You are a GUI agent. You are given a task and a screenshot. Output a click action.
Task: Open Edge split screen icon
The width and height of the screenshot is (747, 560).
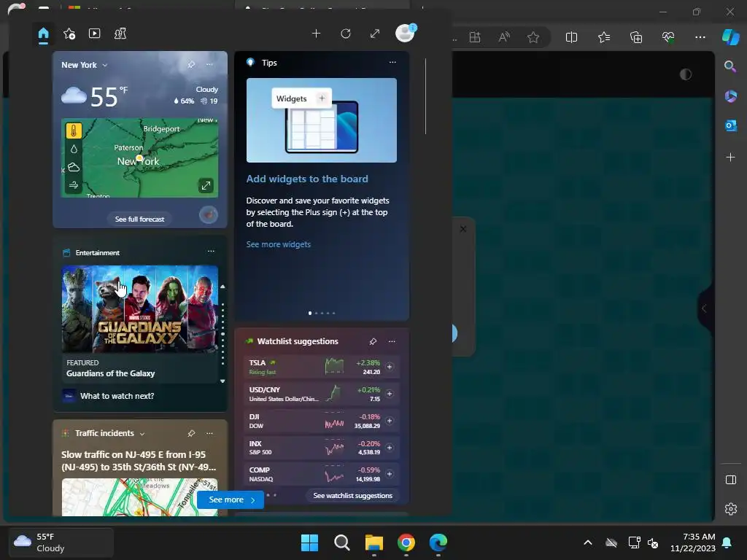pos(571,37)
